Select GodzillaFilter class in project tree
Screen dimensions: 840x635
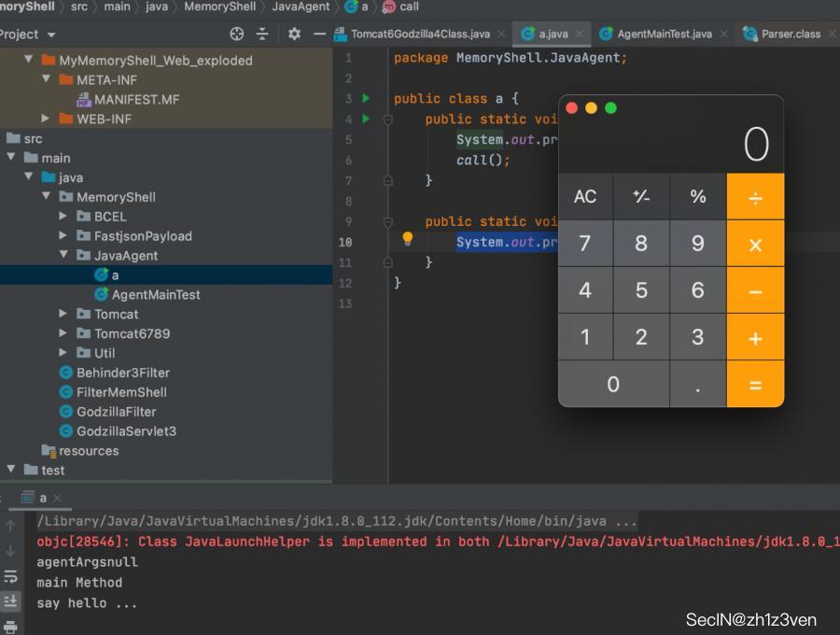pos(116,412)
